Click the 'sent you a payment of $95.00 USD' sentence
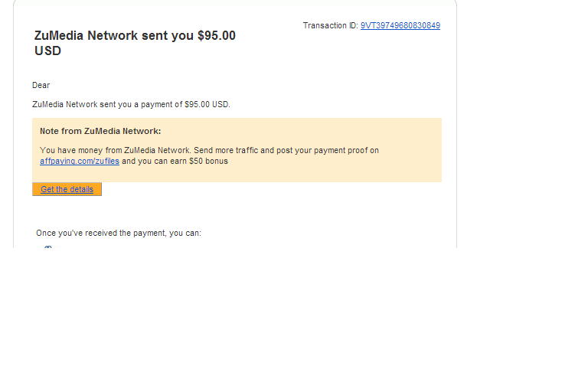 click(x=165, y=104)
